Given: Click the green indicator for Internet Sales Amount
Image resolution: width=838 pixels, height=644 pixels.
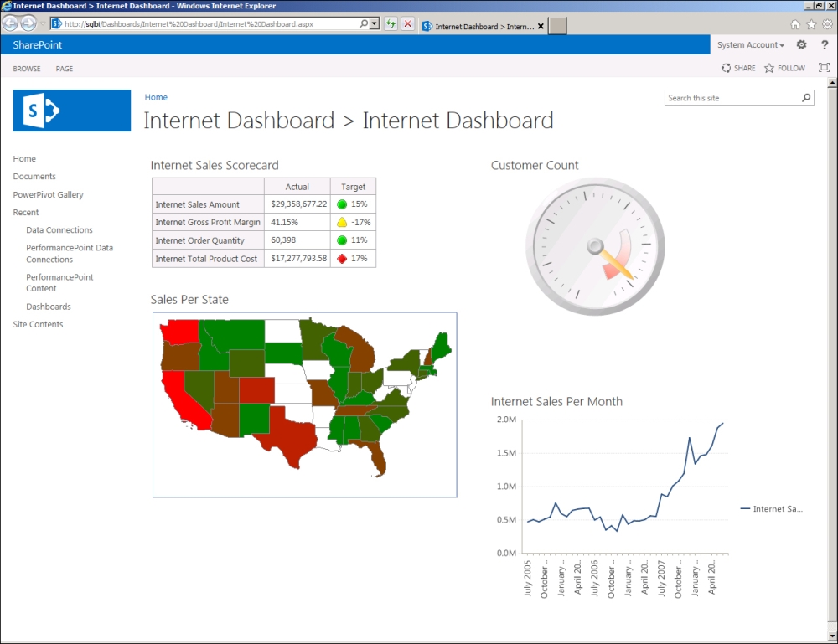Looking at the screenshot, I should pos(342,204).
